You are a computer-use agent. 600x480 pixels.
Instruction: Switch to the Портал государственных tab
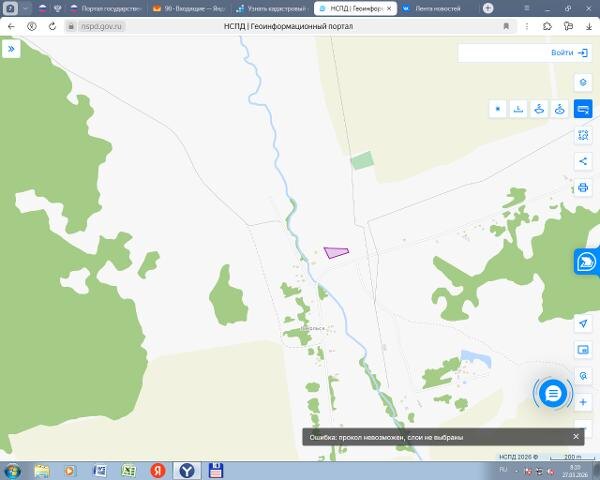[106, 8]
